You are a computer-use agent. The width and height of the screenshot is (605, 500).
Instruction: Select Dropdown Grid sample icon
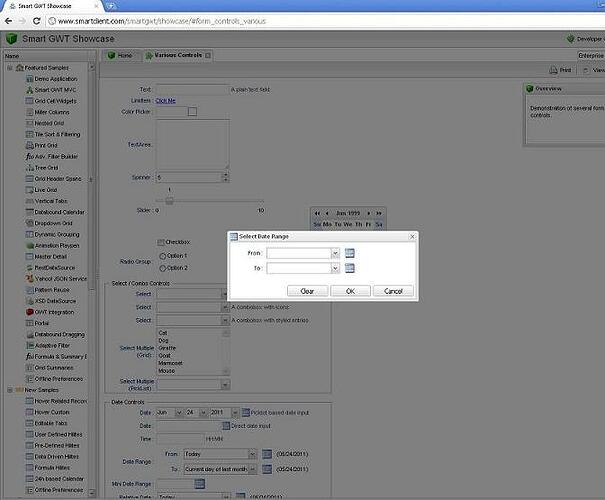pyautogui.click(x=29, y=223)
